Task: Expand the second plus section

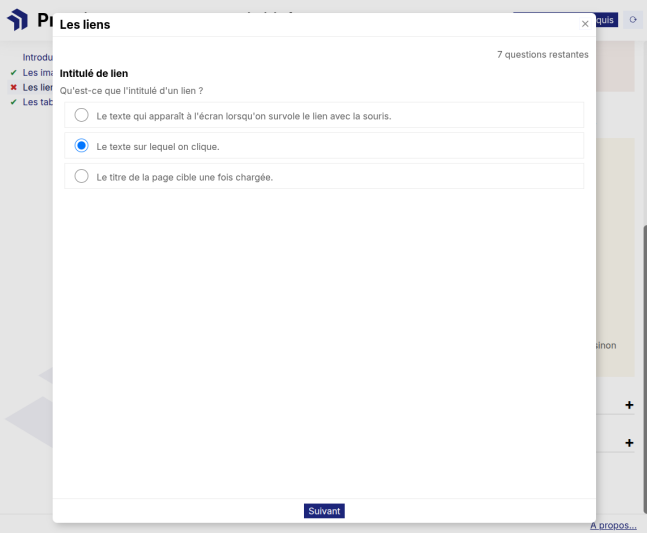Action: point(629,443)
